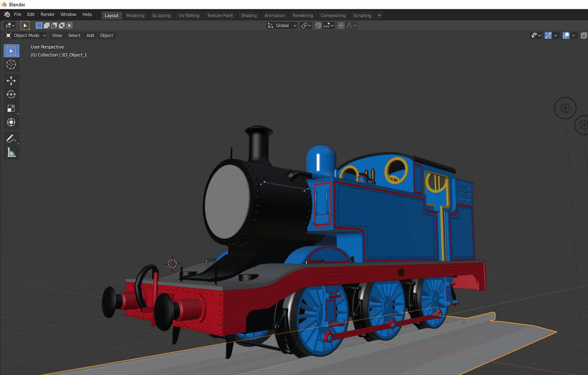588x375 pixels.
Task: Open the viewport Select menu
Action: click(x=74, y=35)
